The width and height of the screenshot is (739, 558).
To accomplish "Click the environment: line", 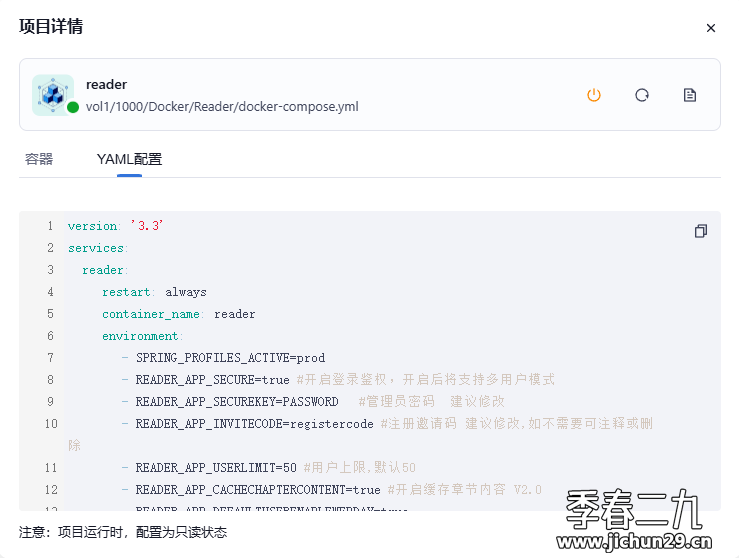I will 142,336.
